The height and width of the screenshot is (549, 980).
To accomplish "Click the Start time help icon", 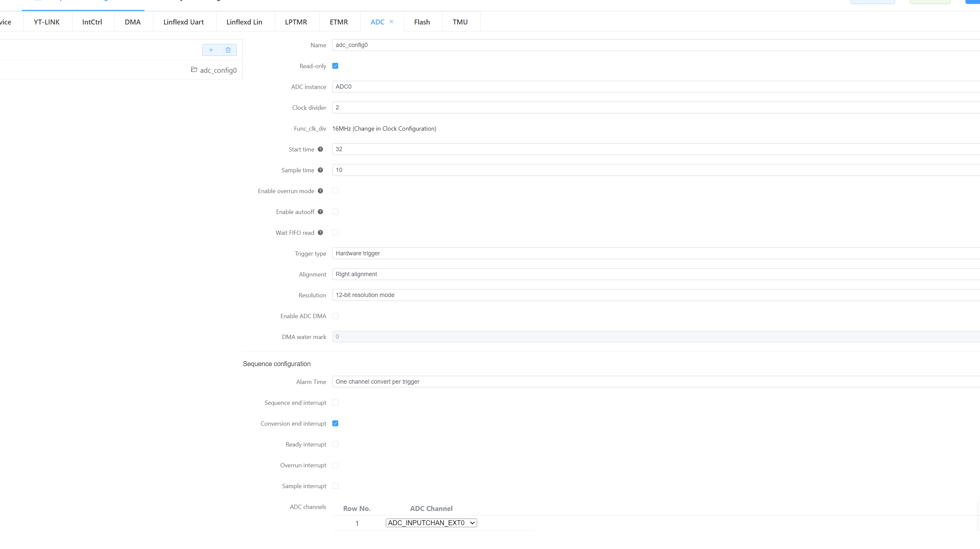I will (x=320, y=149).
